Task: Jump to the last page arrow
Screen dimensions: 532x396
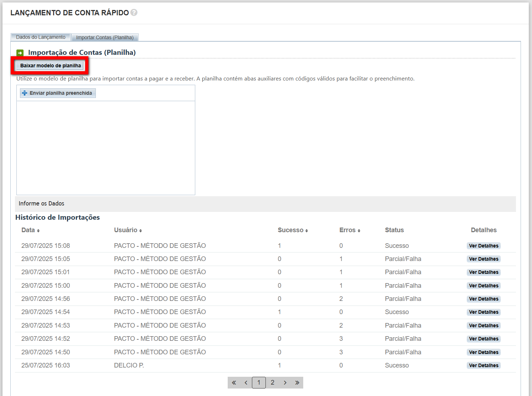Action: (297, 382)
